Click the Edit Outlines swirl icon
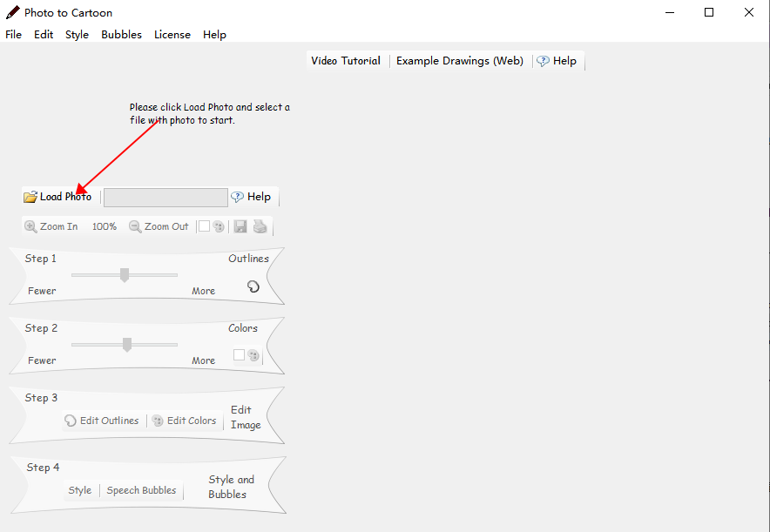770x532 pixels. pos(71,421)
